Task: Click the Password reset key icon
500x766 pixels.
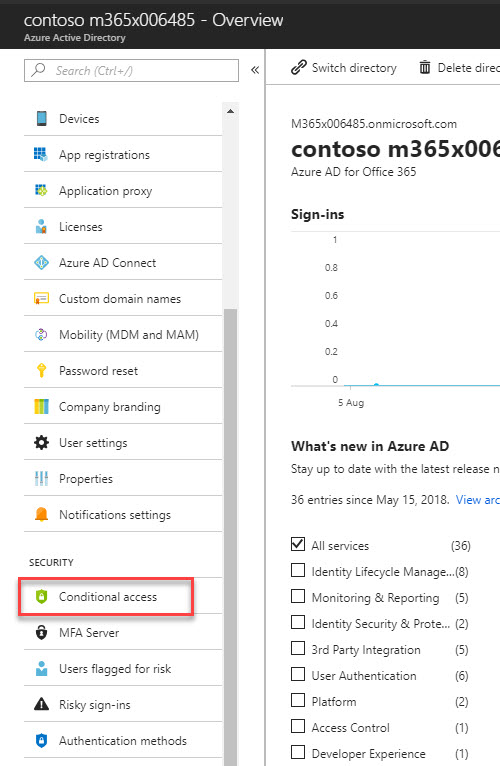Action: pos(42,370)
